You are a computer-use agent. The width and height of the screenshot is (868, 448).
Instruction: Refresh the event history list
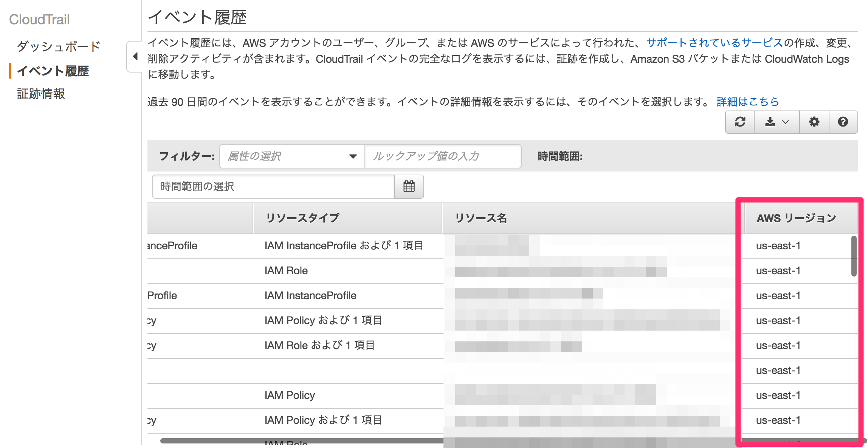tap(740, 122)
